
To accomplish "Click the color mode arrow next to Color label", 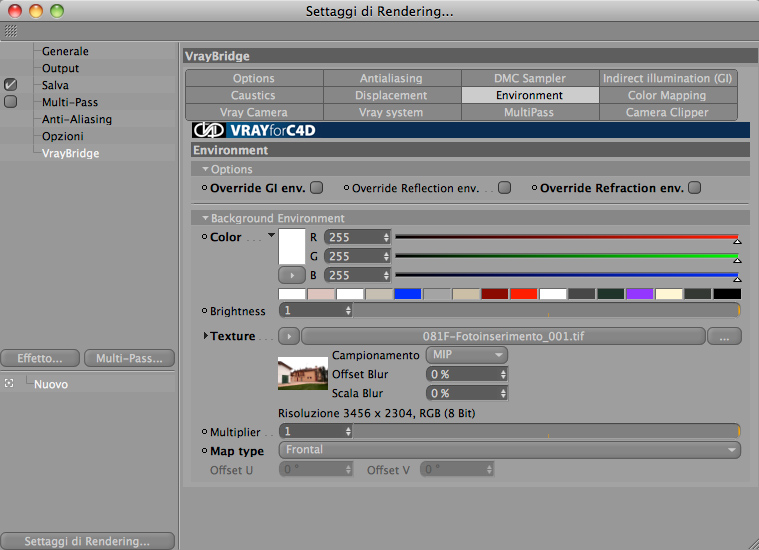I will pyautogui.click(x=271, y=236).
